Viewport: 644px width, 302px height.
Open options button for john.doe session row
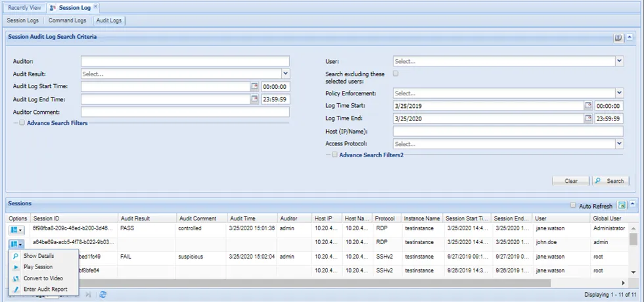[16, 244]
